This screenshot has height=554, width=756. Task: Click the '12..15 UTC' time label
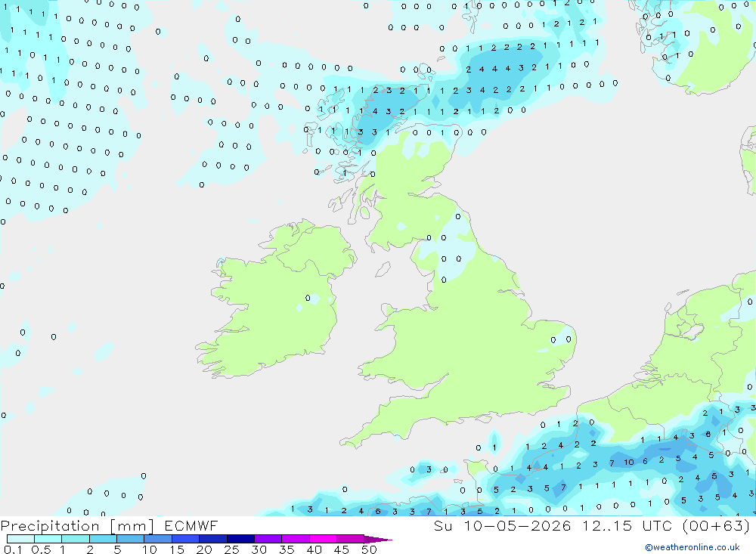coord(626,526)
